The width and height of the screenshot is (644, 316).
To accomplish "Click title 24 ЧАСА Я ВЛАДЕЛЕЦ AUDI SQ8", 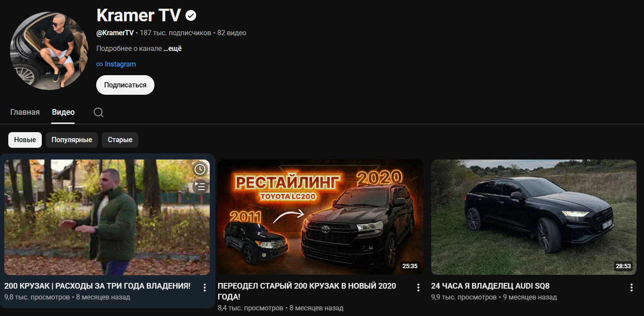I will pyautogui.click(x=490, y=286).
